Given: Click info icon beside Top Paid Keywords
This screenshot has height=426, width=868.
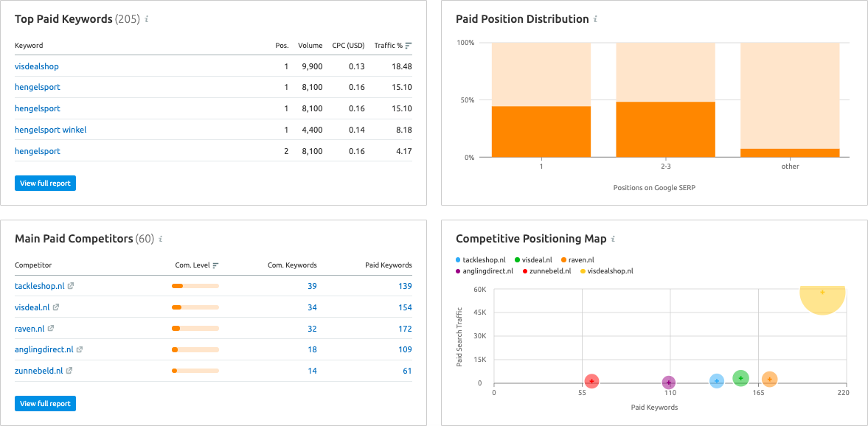Looking at the screenshot, I should point(147,20).
